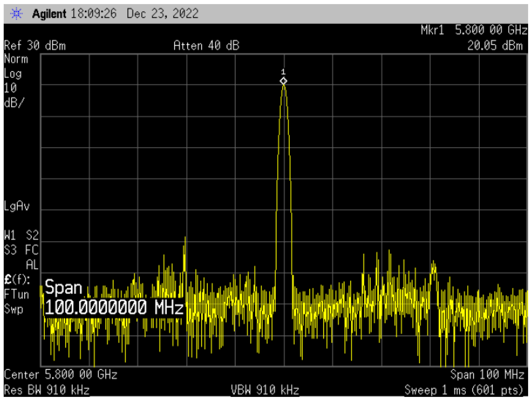Click the 'S3' trace status label

click(10, 250)
